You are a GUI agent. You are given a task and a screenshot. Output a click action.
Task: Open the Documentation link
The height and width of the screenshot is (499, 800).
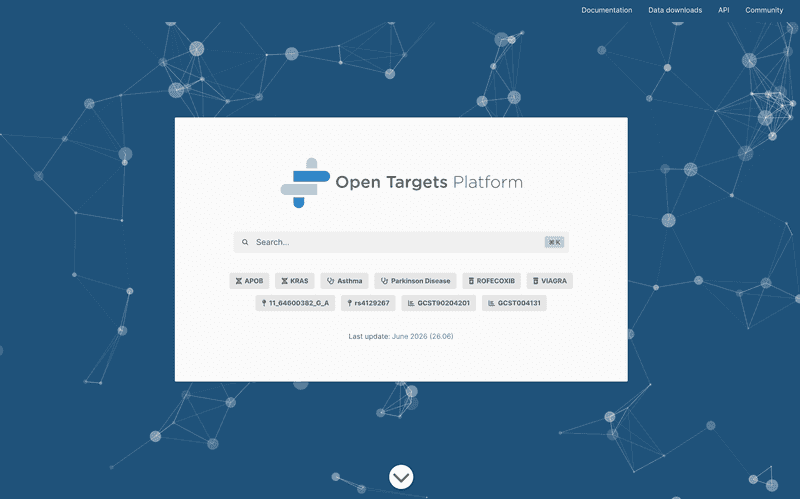click(x=606, y=10)
